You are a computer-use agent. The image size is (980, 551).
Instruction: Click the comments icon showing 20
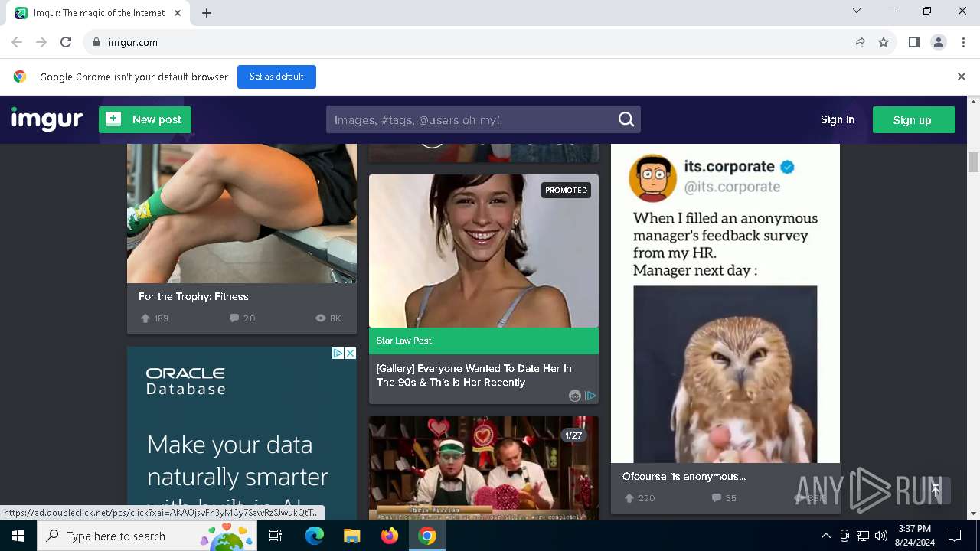[234, 318]
